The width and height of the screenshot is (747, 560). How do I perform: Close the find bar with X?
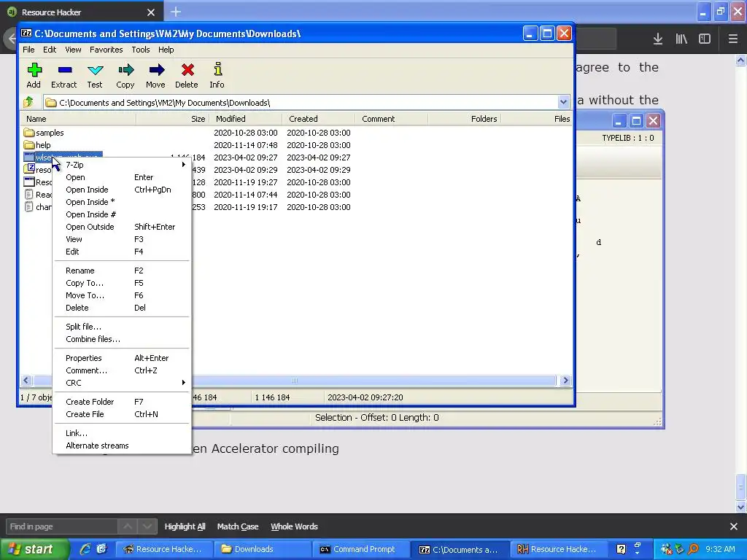[x=734, y=526]
